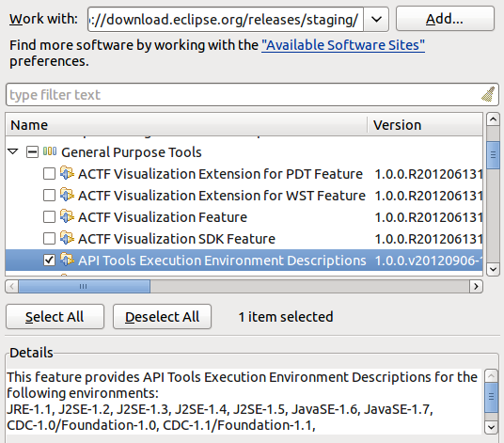Click version 1.0.0.v20120906 of API Tools row
Screen dimensions: 504x443
429,261
